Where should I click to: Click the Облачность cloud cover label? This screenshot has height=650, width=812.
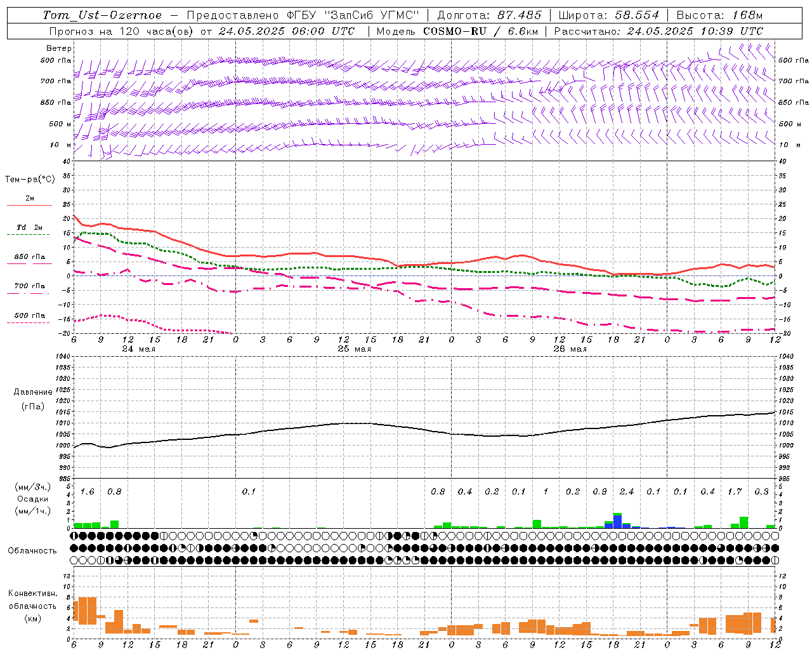[32, 551]
